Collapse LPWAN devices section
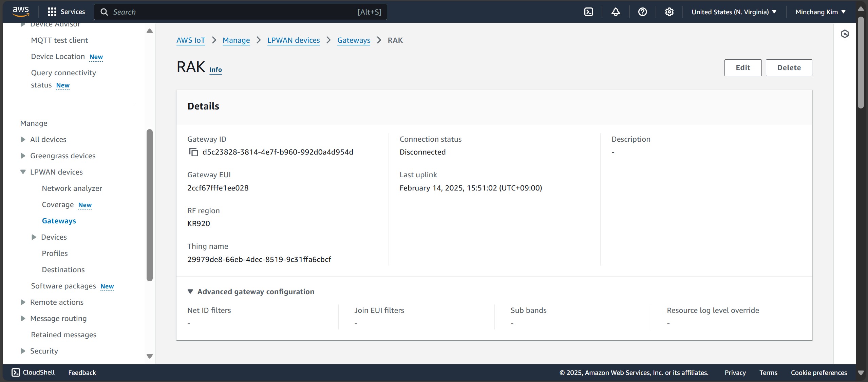 [23, 172]
